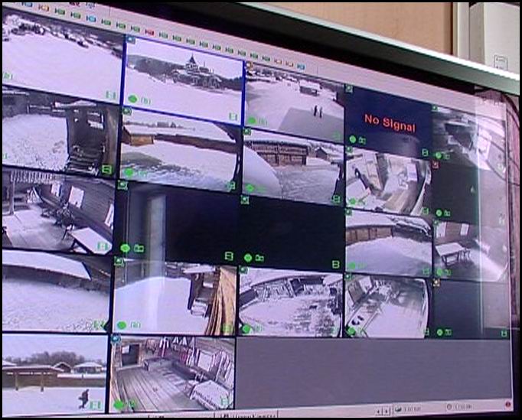Click red indicator at bottom-right corner
The width and height of the screenshot is (522, 420).
pos(507,405)
